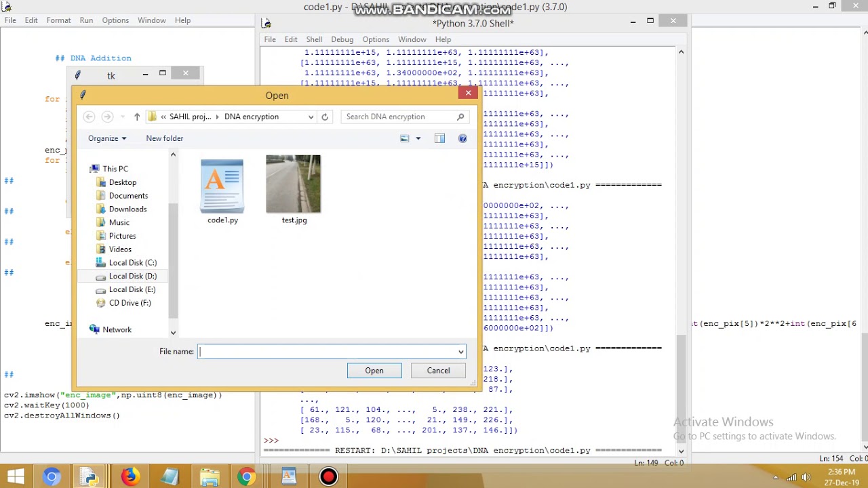Toggle the preview pane icon
The image size is (868, 488).
click(x=439, y=138)
